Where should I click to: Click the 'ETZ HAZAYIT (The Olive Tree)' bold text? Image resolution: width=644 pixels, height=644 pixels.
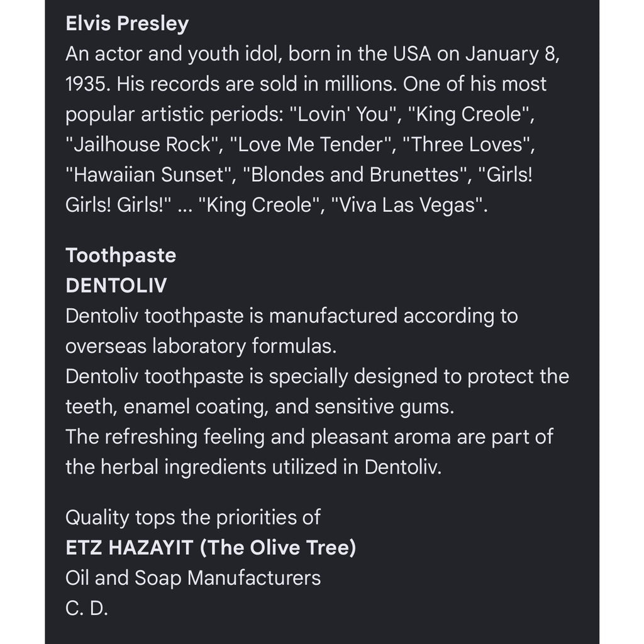(x=211, y=548)
